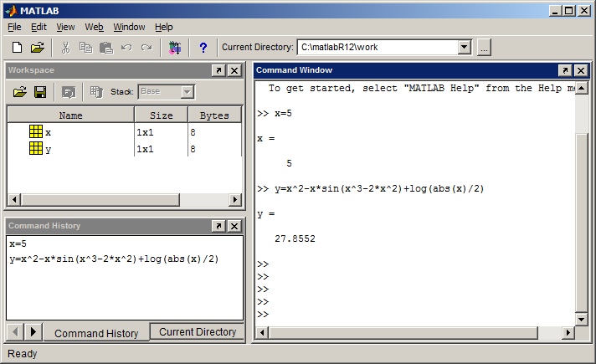Click the New file icon in the toolbar

pos(17,48)
